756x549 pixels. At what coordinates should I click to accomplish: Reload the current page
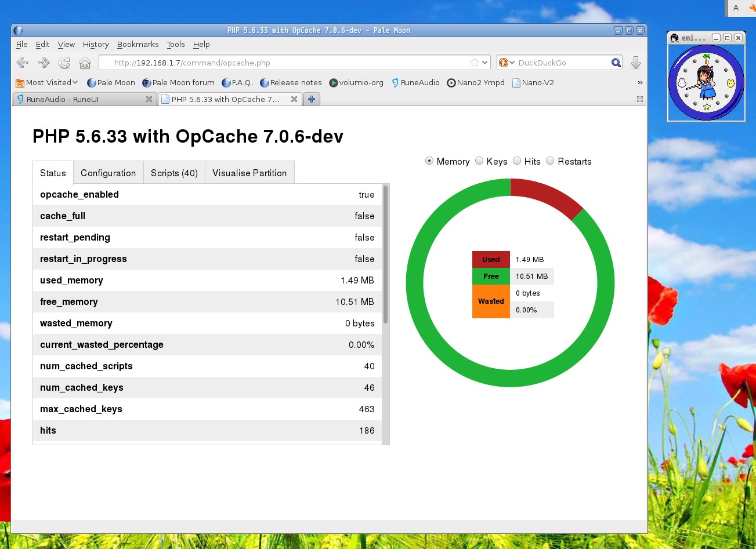coord(64,63)
